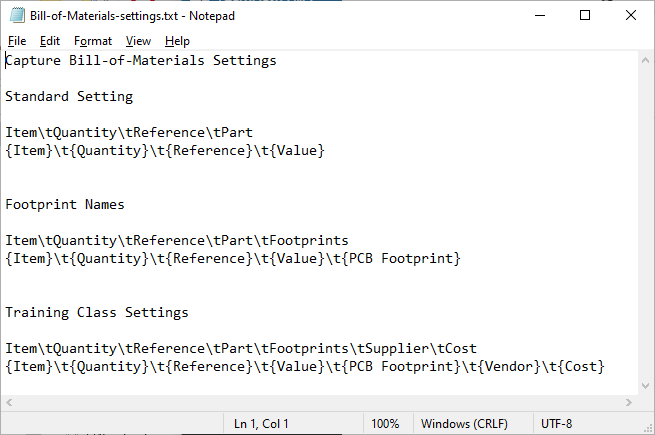
Task: Place cursor in 'Training Class Settings' line
Action: [x=97, y=313]
